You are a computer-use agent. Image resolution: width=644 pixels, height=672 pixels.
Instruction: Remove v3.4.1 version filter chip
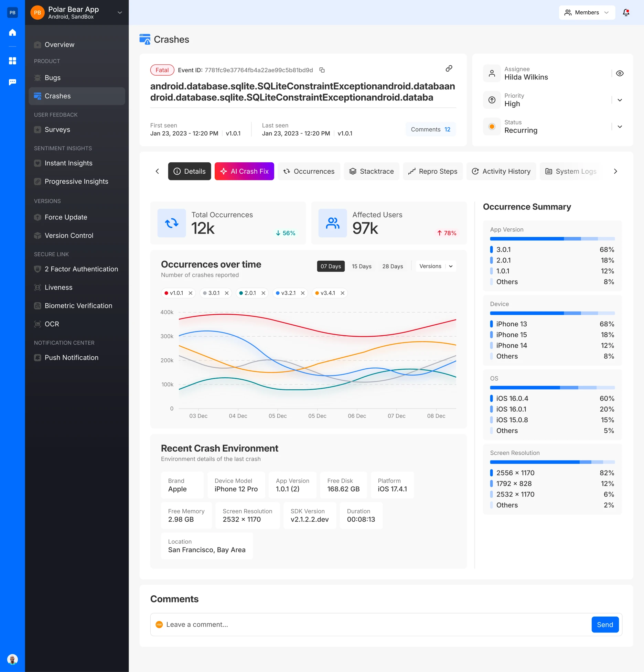point(342,293)
